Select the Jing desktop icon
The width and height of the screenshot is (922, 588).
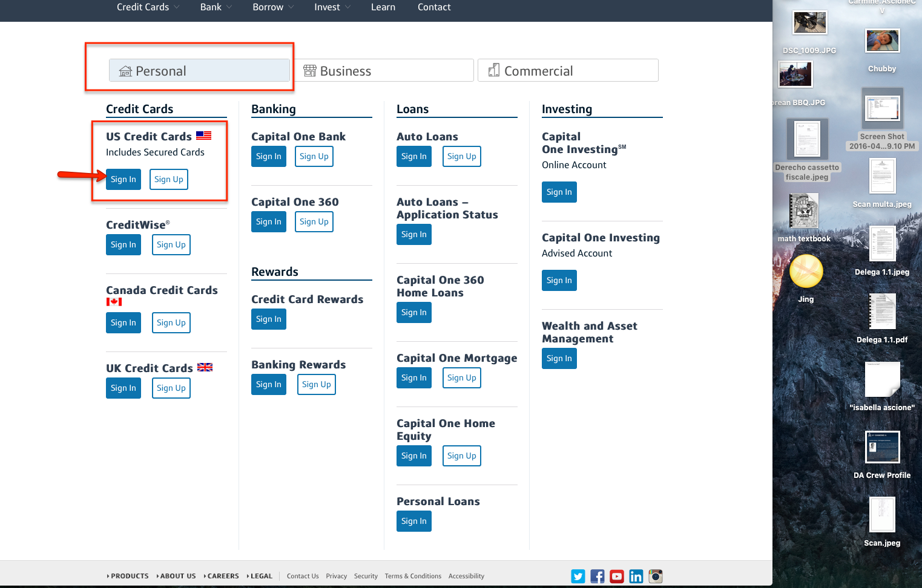(x=806, y=272)
